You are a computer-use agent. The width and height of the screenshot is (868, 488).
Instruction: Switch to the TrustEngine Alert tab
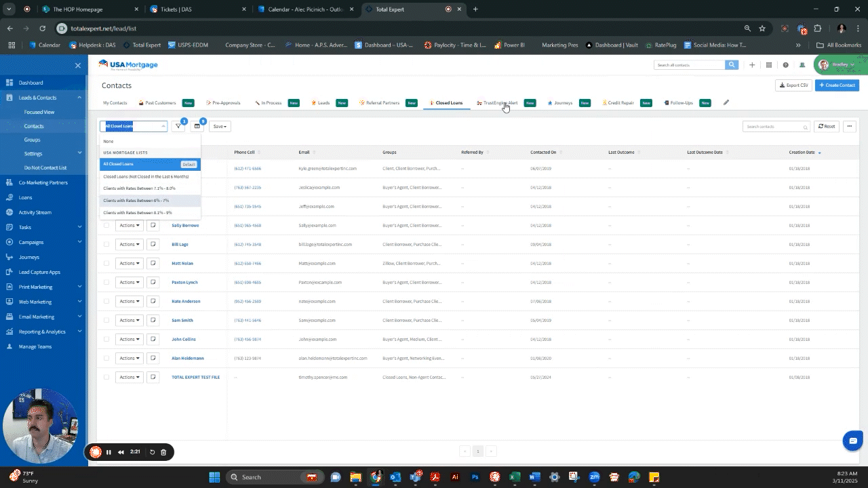coord(497,103)
